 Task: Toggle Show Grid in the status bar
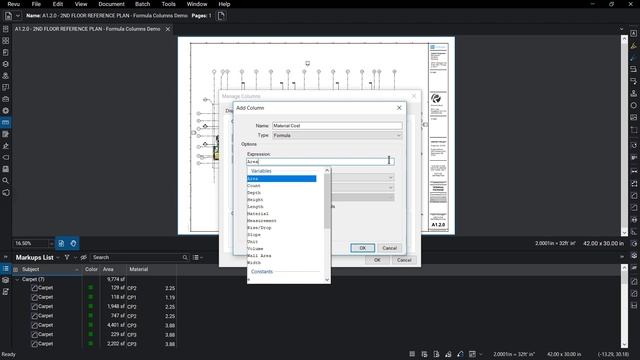click(412, 354)
